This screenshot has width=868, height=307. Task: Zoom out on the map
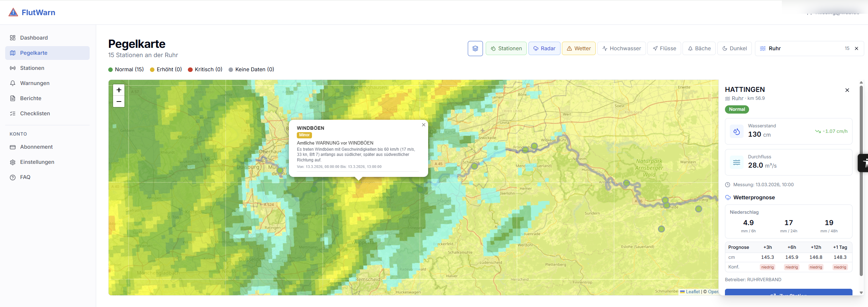pos(119,102)
